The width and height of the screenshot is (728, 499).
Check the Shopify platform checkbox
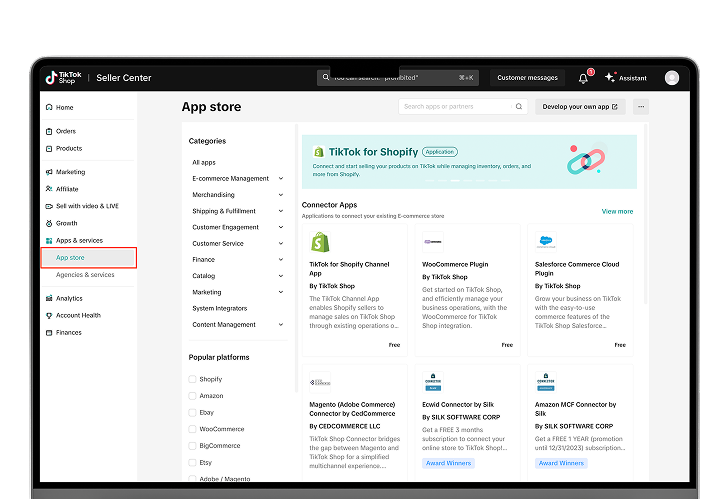[x=192, y=379]
